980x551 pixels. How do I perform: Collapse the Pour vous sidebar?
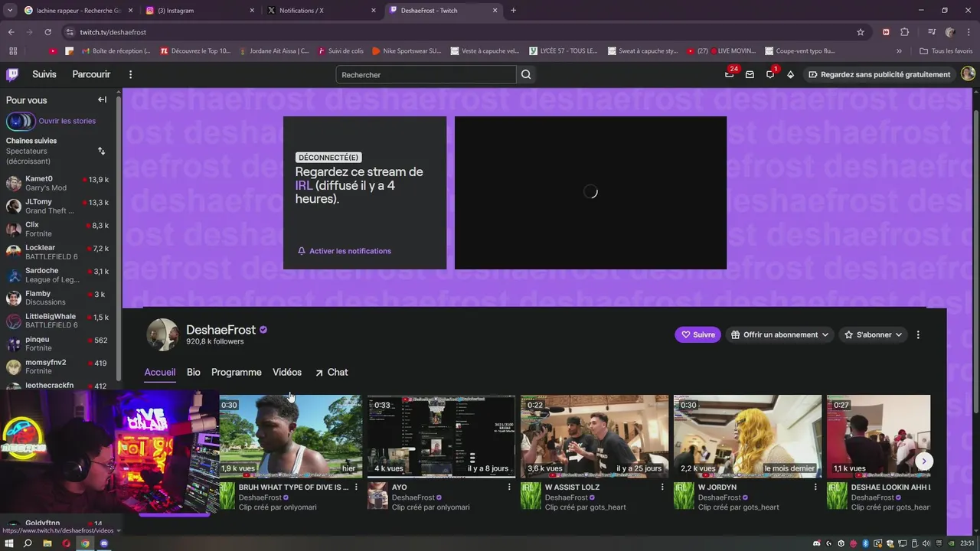(102, 99)
